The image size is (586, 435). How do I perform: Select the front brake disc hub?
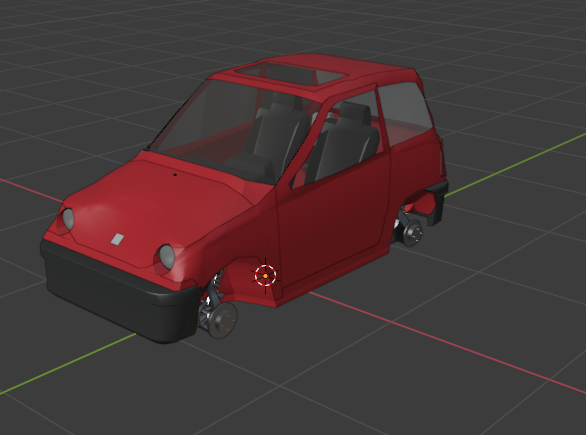[x=223, y=320]
